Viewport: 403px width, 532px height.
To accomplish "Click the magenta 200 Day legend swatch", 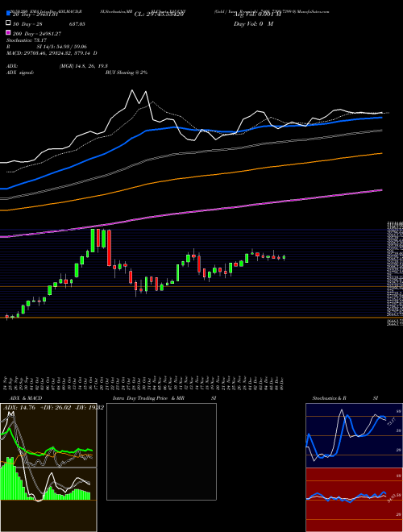I will [8, 33].
